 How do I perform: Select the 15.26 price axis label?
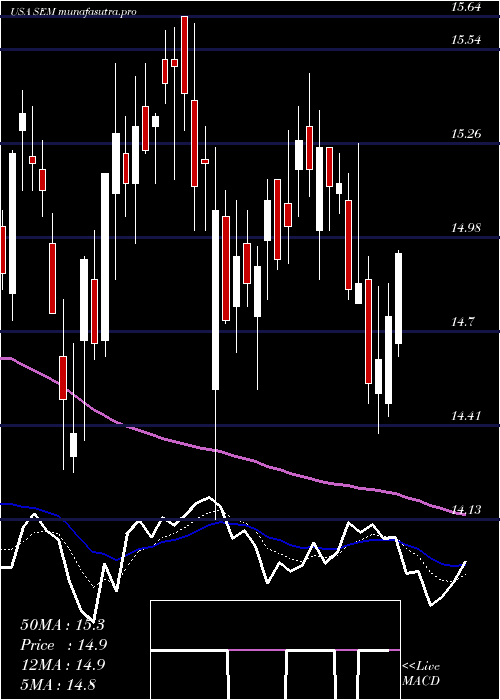tap(466, 133)
